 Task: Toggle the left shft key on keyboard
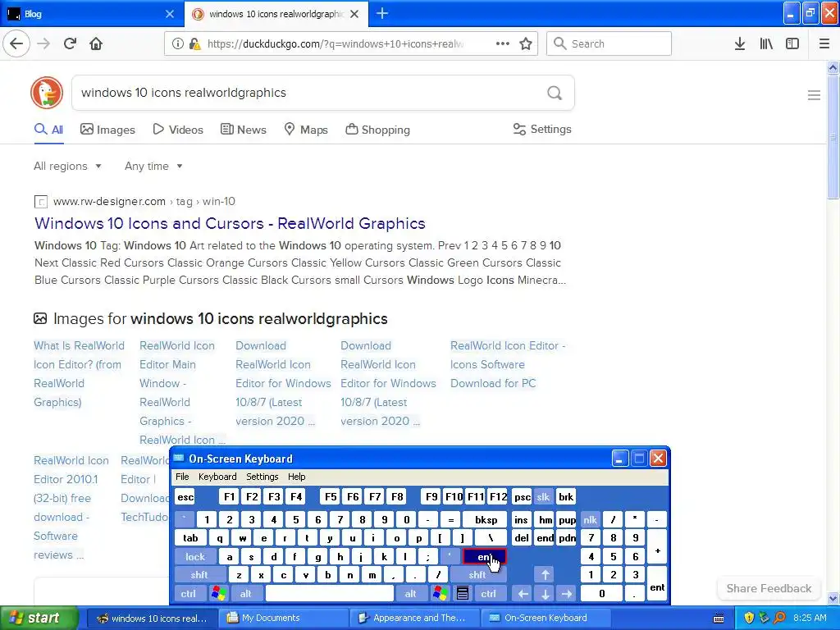pos(199,575)
